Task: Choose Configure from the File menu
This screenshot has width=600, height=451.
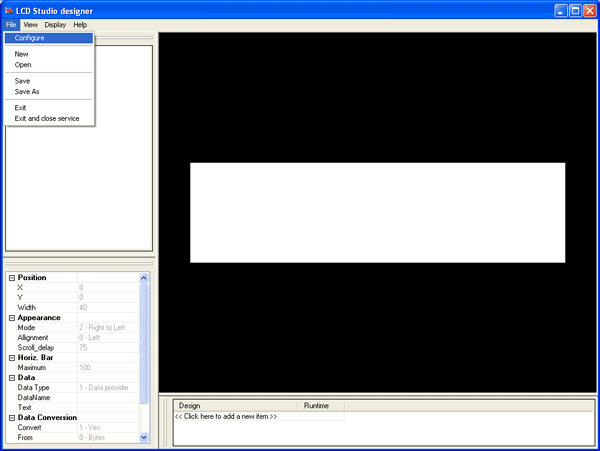Action: [49, 38]
